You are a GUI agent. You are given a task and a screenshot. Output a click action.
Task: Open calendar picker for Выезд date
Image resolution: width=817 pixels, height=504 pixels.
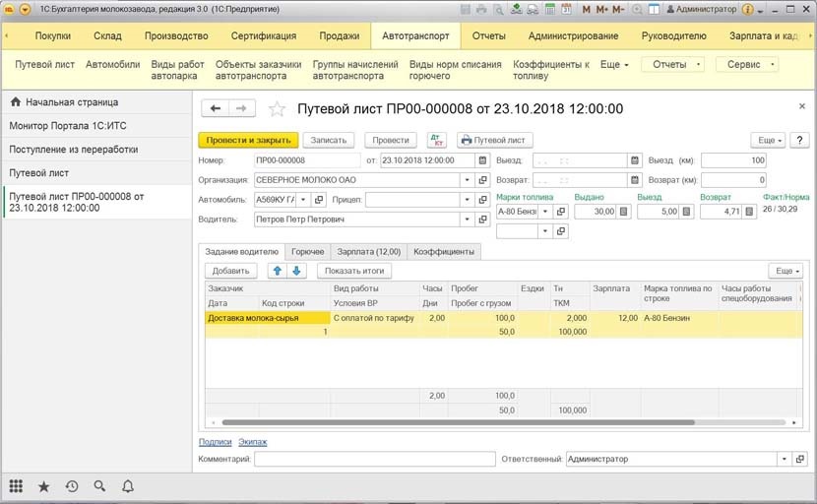tap(634, 160)
